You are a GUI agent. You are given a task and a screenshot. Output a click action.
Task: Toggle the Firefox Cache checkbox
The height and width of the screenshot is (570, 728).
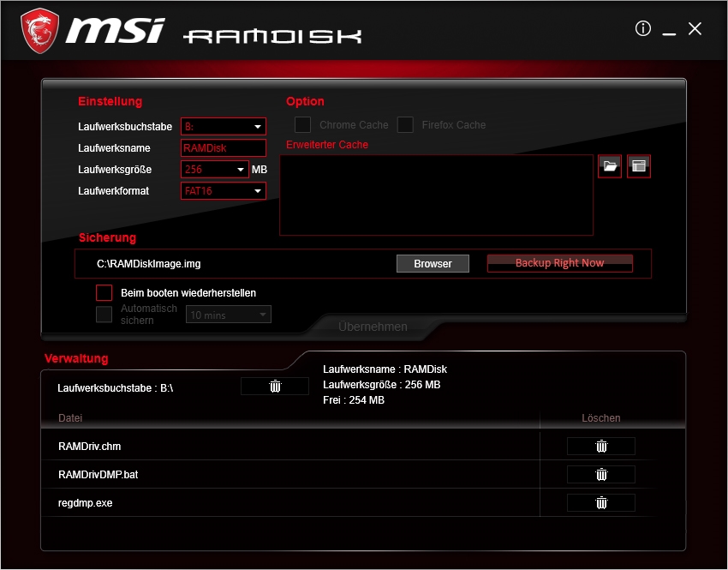(x=405, y=125)
